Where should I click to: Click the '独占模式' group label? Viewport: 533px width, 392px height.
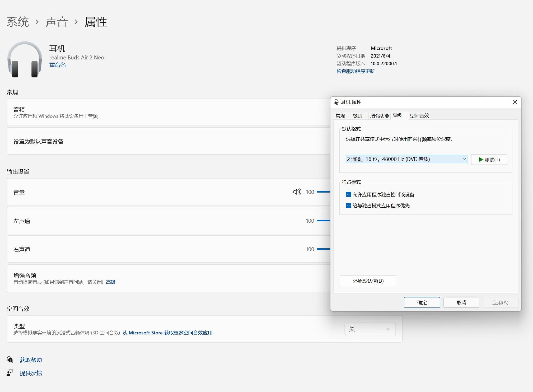pos(351,182)
